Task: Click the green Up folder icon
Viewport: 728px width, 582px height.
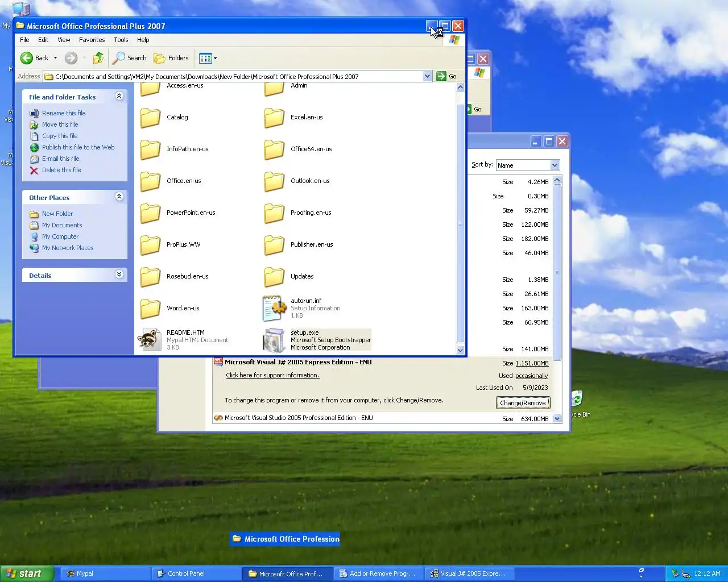Action: [x=98, y=58]
